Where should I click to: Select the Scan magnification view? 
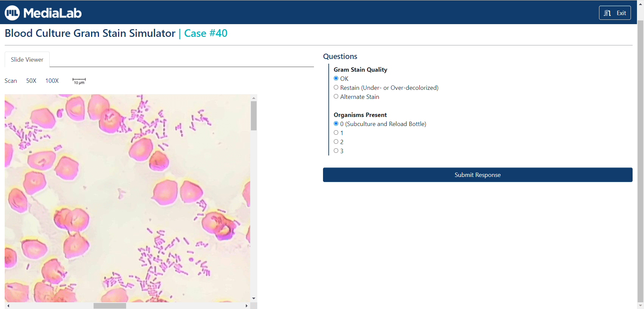[x=10, y=80]
